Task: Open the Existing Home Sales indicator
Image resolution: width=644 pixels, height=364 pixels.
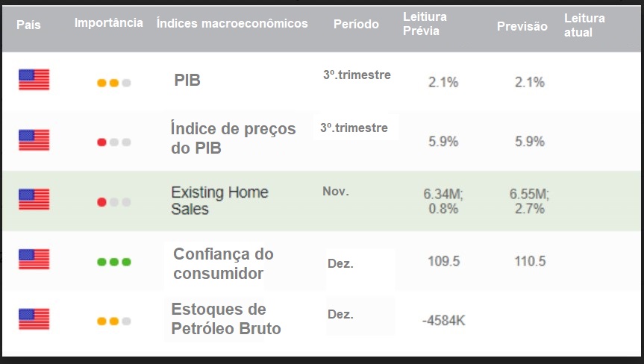Action: point(219,201)
